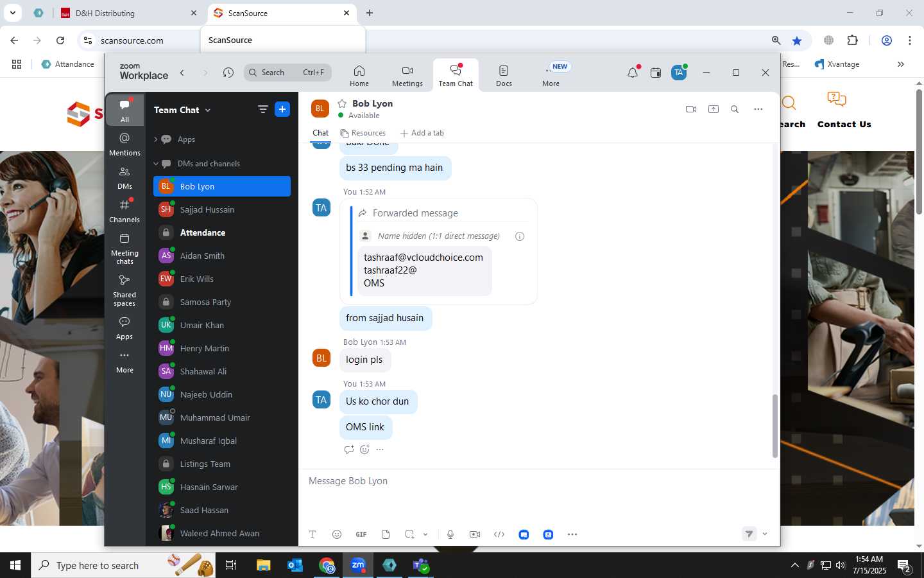924x578 pixels.
Task: Click share screen icon in chat header
Action: pos(714,109)
